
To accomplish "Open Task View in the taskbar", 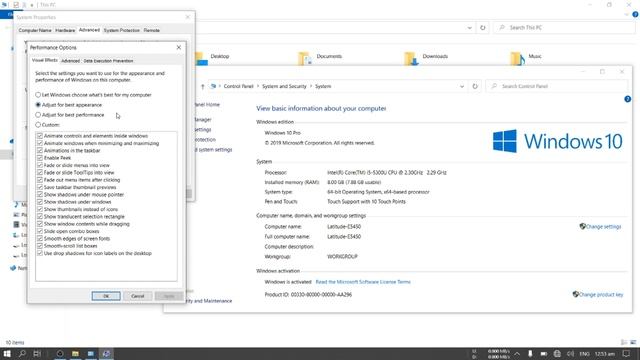I will coord(37,353).
